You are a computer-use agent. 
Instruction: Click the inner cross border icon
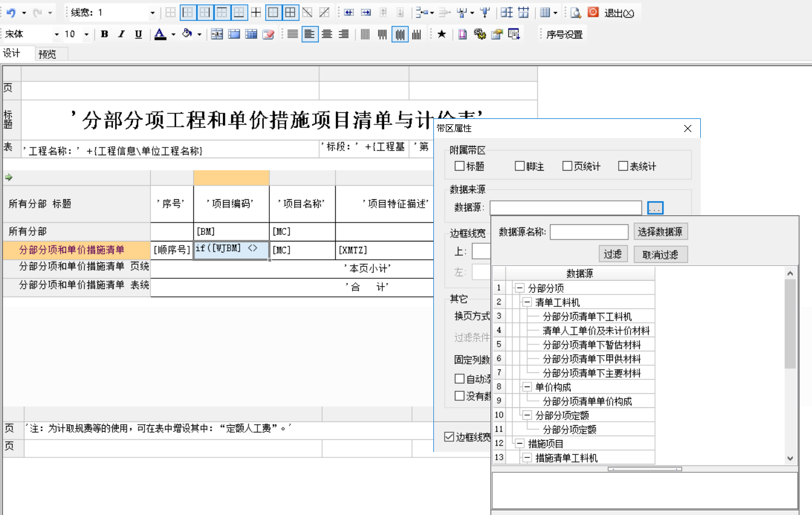click(x=256, y=12)
